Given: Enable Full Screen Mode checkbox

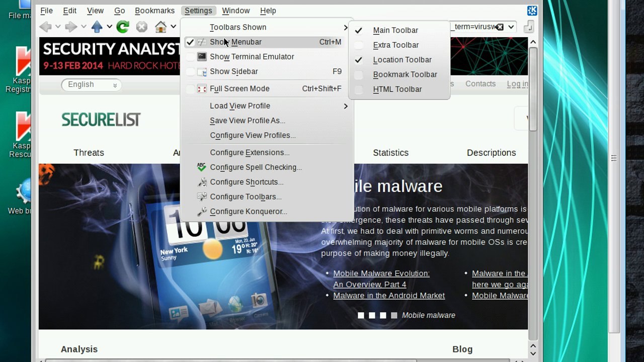Looking at the screenshot, I should (190, 88).
